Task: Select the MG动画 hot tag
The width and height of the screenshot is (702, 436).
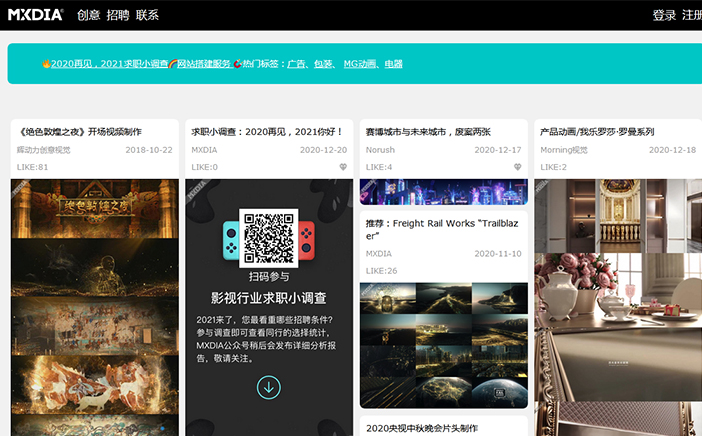Action: tap(360, 64)
